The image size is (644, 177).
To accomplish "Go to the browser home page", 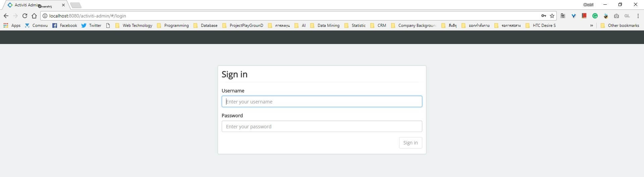I will [34, 16].
